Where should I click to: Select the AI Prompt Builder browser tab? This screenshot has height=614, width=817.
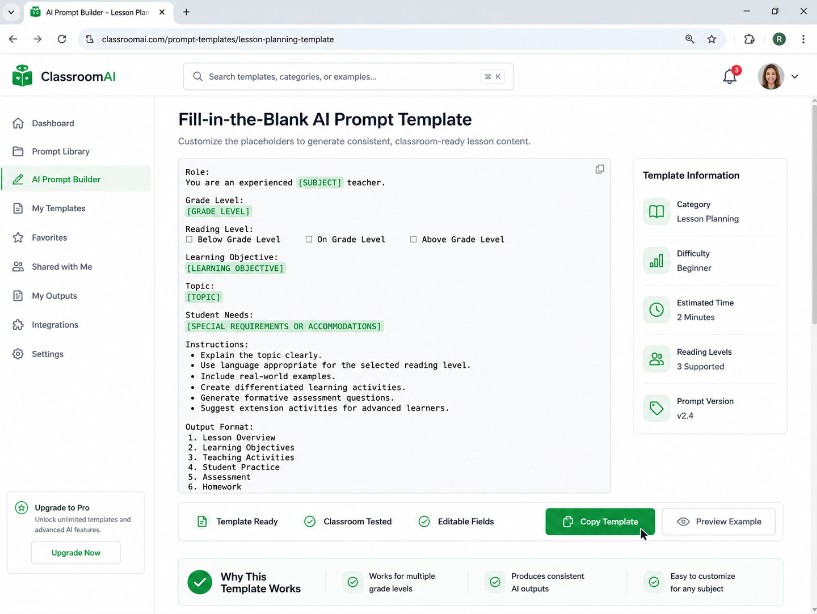coord(97,12)
